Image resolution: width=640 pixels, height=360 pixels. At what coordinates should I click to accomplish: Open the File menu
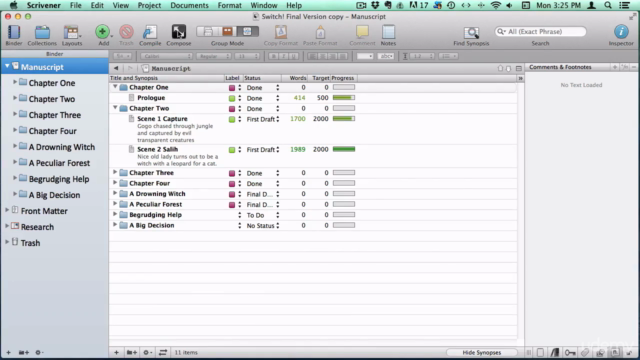tap(76, 5)
